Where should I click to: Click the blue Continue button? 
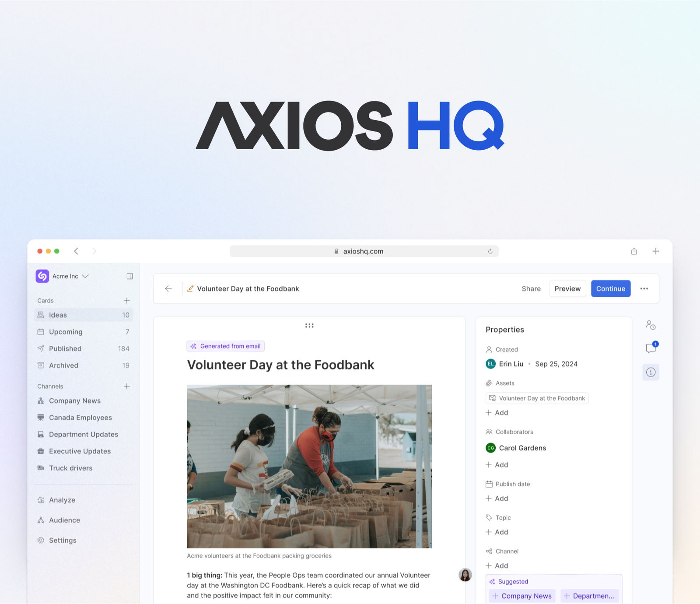(x=611, y=288)
